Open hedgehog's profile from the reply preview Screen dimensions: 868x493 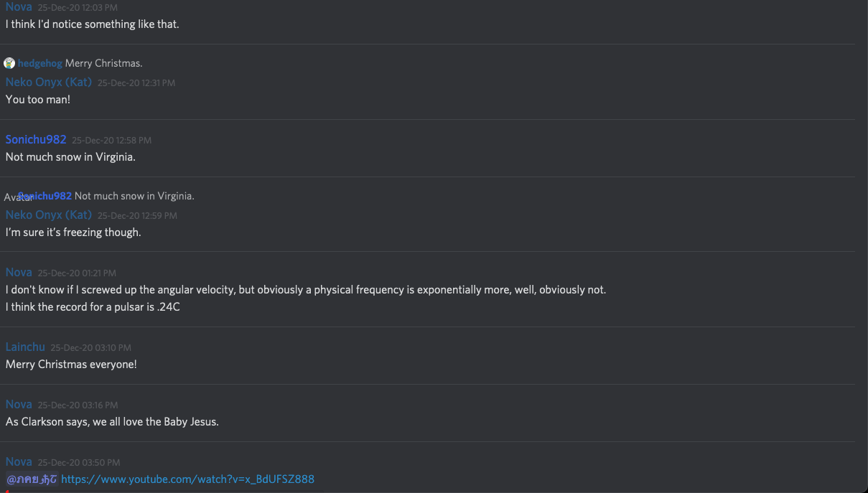(40, 63)
